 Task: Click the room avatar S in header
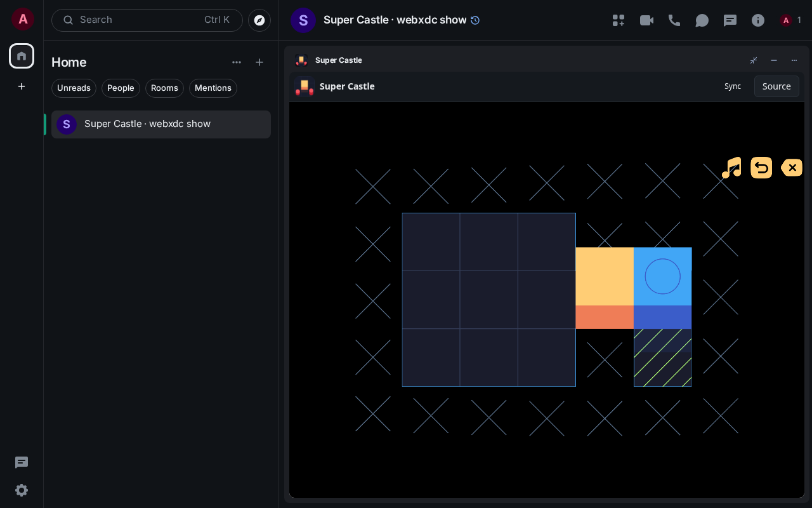(x=303, y=20)
